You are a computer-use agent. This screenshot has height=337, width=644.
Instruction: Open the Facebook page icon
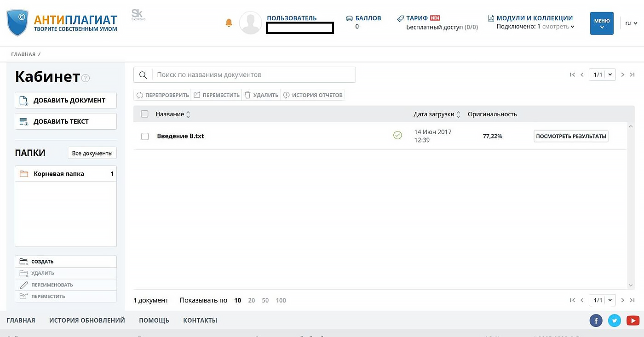pyautogui.click(x=596, y=320)
